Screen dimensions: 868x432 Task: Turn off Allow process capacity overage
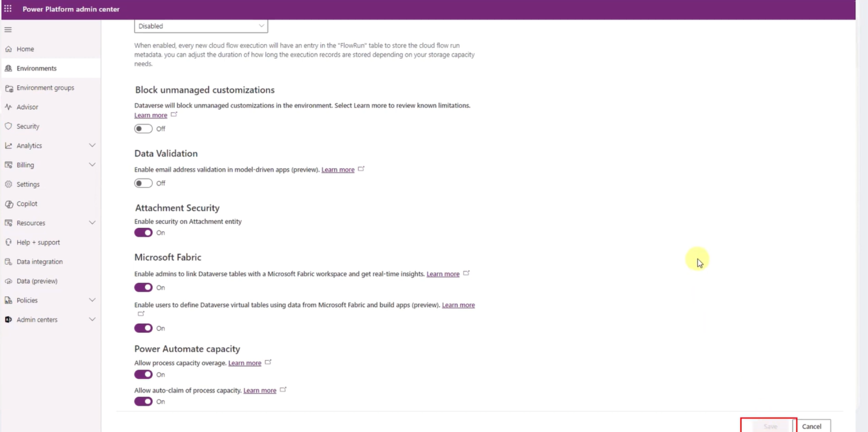[143, 374]
